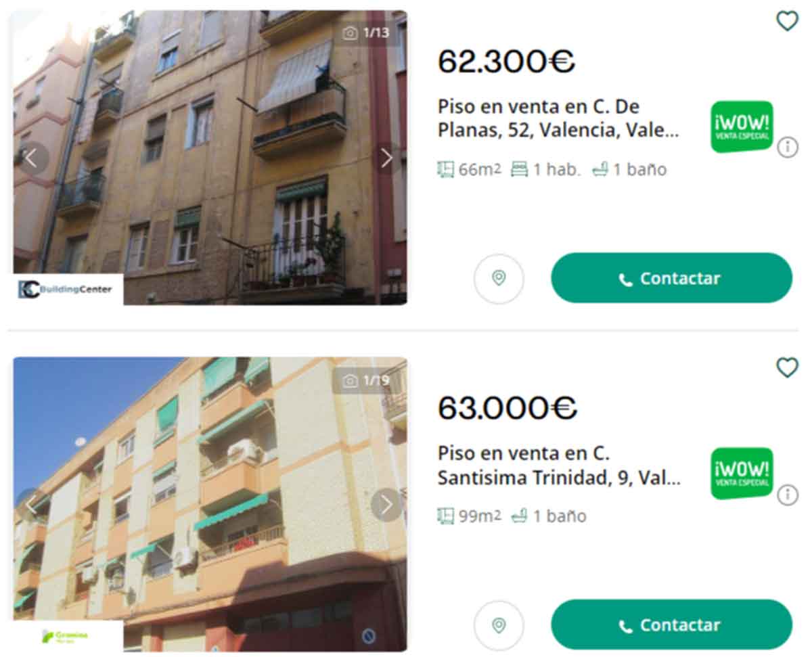
Task: Click the WOW Venta Especial badge on first listing
Action: (x=742, y=127)
